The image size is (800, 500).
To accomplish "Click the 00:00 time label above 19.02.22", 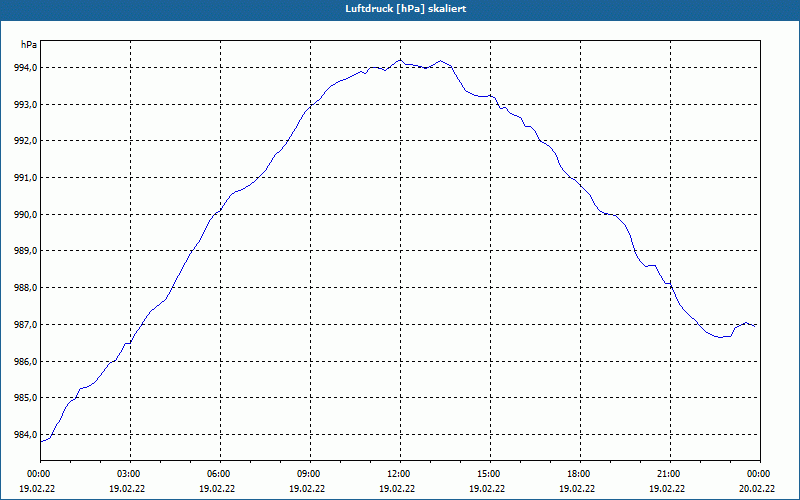I will click(x=37, y=474).
